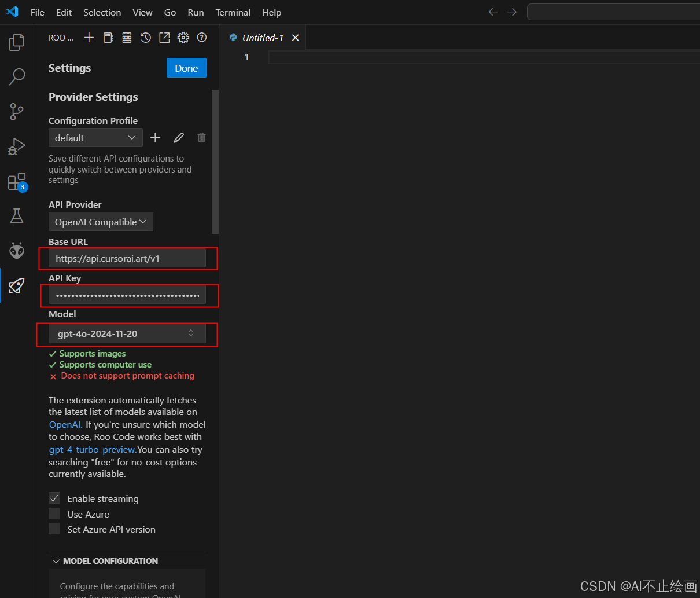Collapse the MODEL CONFIGURATION section
Viewport: 700px width, 598px height.
pyautogui.click(x=105, y=561)
